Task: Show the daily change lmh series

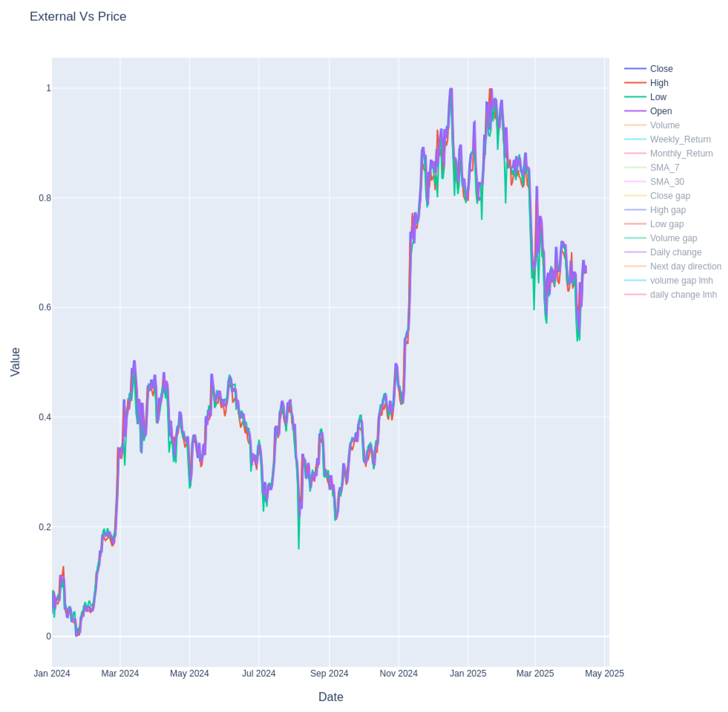Action: point(683,295)
